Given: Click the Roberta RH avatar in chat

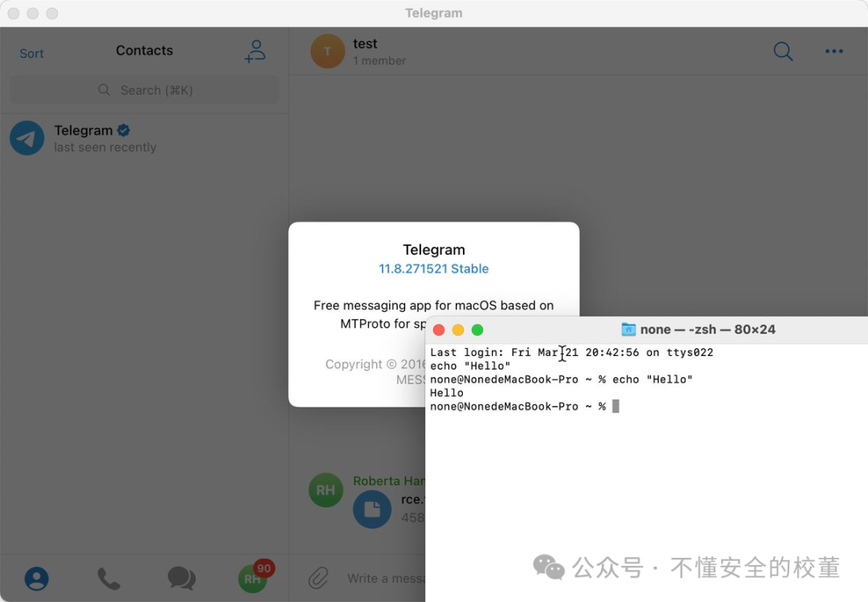Looking at the screenshot, I should (325, 490).
